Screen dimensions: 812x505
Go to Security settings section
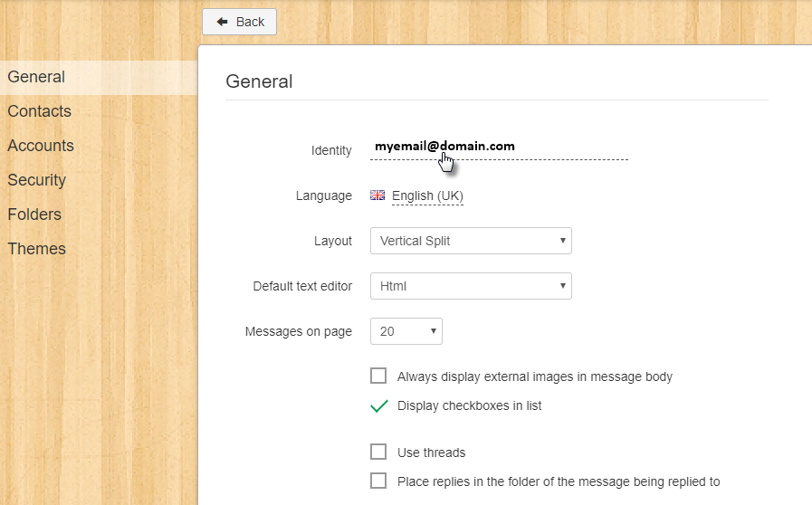tap(37, 180)
